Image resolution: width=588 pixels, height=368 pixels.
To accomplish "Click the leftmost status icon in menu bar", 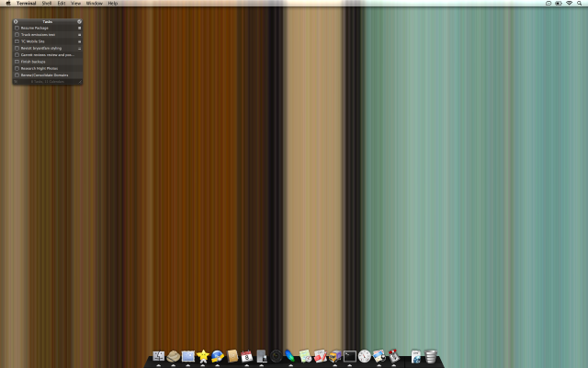I will (548, 3).
